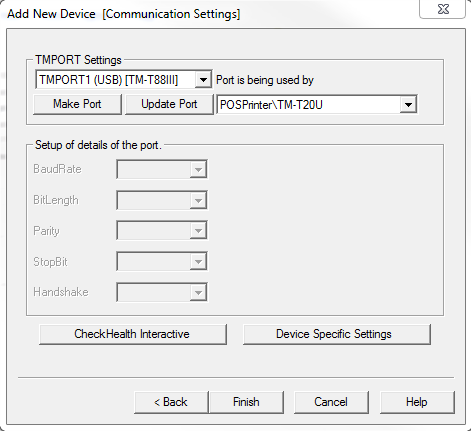
Task: Close the dialog with the X button
Action: click(x=443, y=9)
